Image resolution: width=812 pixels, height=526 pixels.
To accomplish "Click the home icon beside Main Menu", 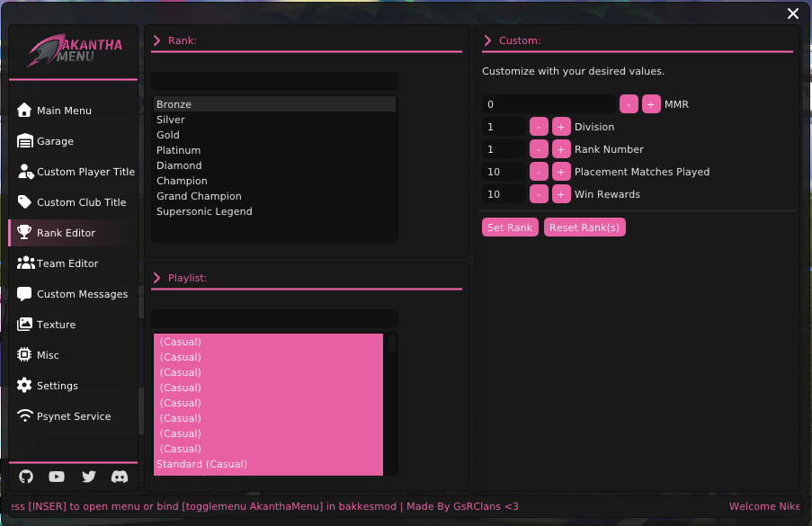I will click(24, 110).
